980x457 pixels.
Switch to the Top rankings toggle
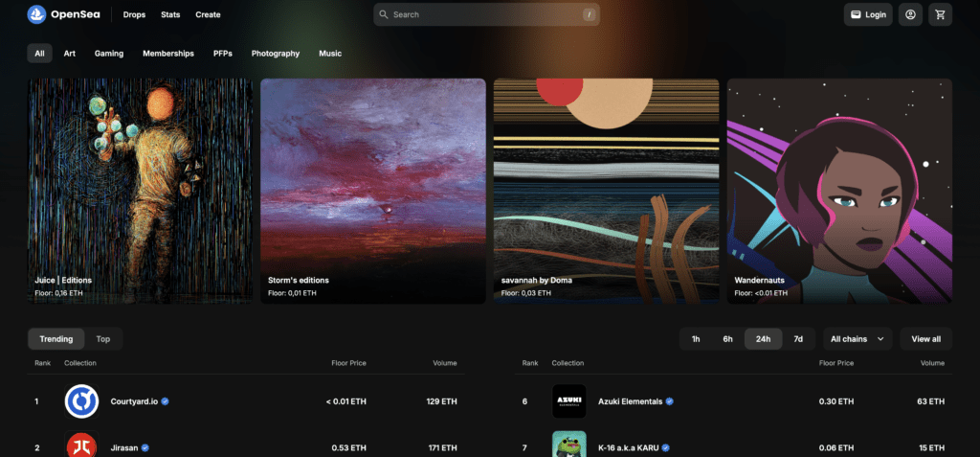pyautogui.click(x=103, y=339)
